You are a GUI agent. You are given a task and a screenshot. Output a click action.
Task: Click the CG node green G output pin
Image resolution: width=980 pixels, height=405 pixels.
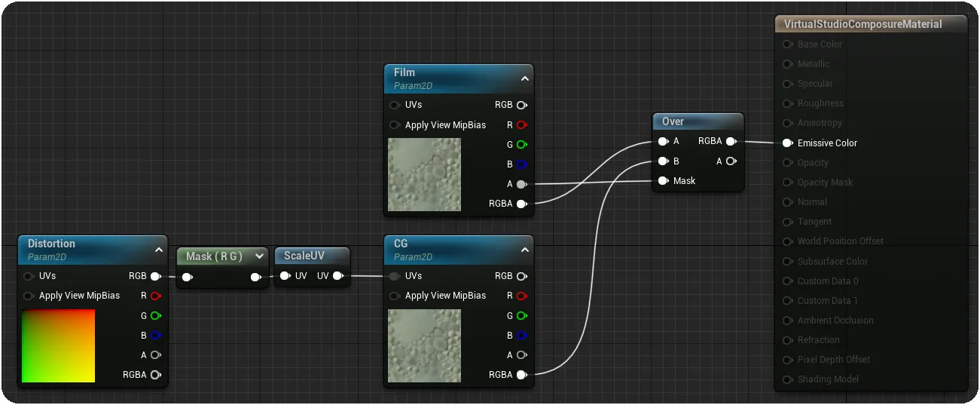(521, 315)
